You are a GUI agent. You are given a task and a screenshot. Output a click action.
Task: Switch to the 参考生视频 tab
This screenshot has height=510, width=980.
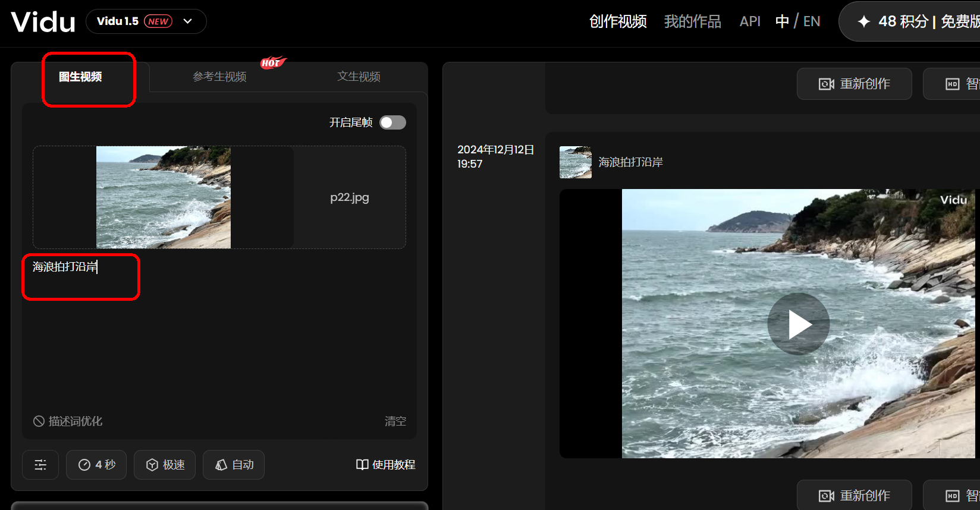[x=219, y=77]
